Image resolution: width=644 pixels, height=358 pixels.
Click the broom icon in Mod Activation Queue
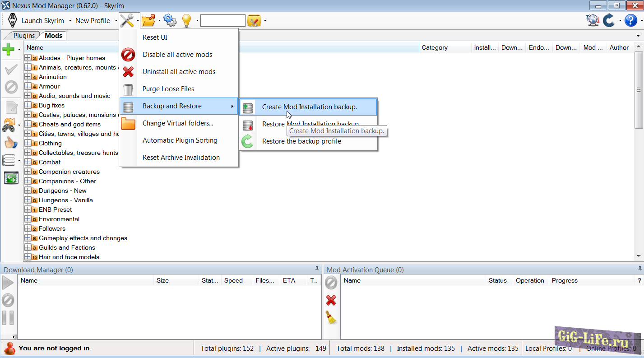[331, 317]
